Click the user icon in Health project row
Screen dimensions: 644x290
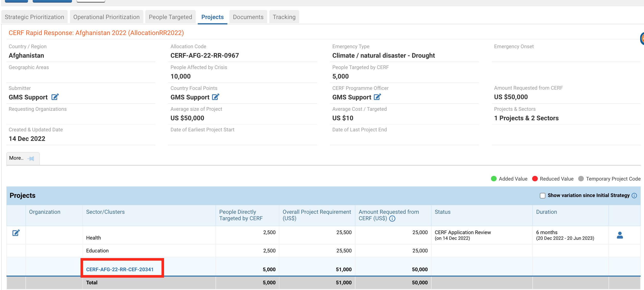coord(620,235)
